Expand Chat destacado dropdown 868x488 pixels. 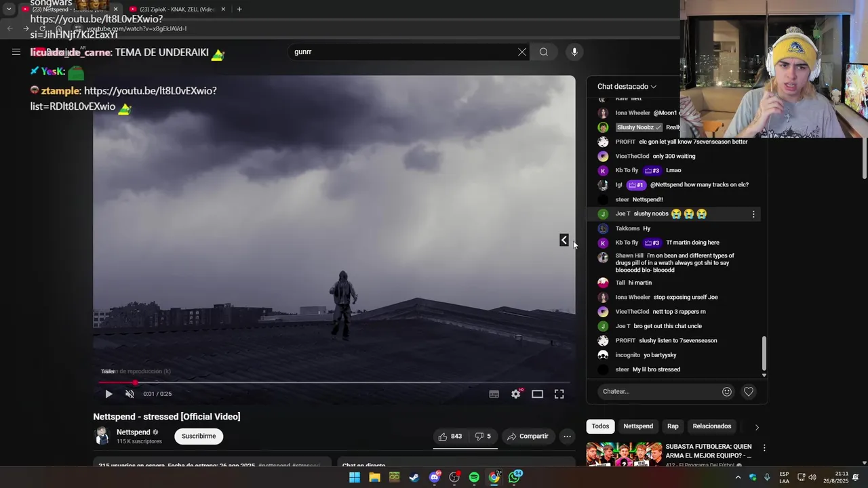point(627,87)
